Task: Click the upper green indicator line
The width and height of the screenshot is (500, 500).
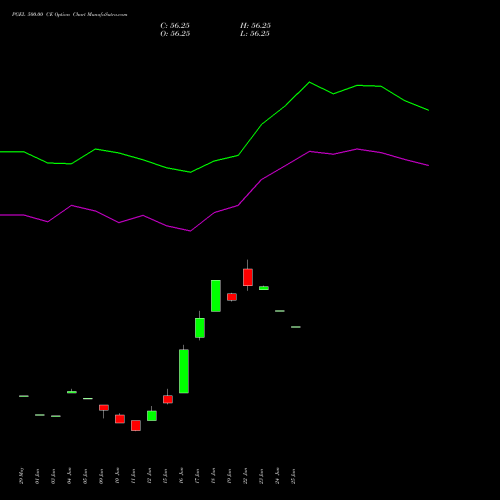Action: (x=214, y=161)
